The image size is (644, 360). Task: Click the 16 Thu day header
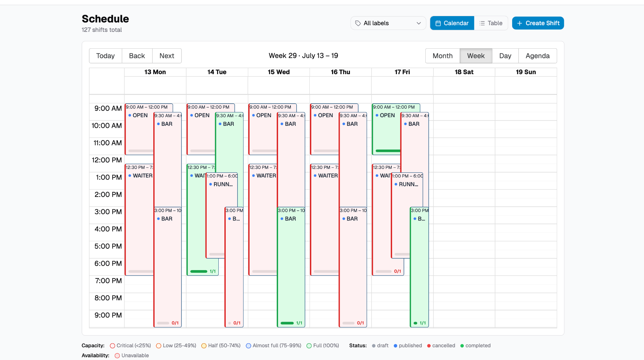340,72
